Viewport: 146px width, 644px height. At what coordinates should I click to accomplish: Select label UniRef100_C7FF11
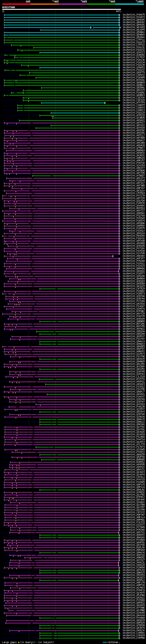[134, 40]
